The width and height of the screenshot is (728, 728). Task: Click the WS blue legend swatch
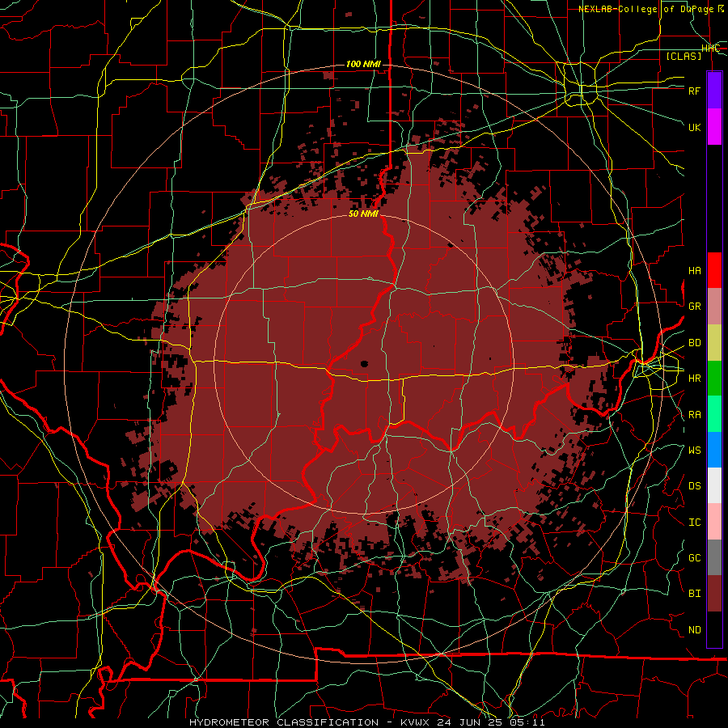coord(714,450)
